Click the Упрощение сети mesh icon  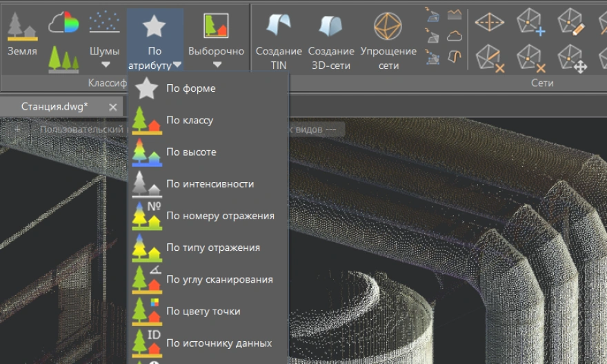pyautogui.click(x=388, y=26)
